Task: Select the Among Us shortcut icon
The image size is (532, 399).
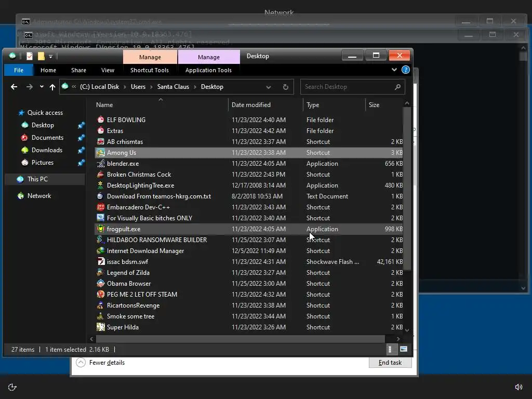Action: (x=100, y=153)
